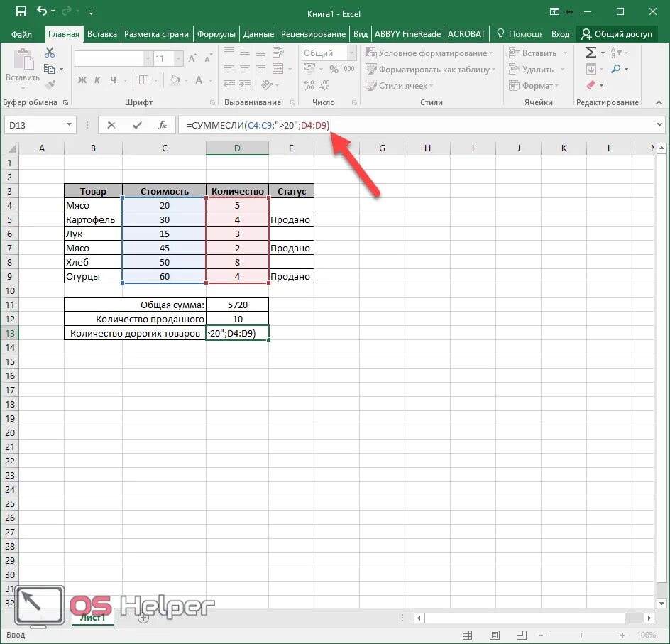The height and width of the screenshot is (644, 670).
Task: Click the Increase Indent icon
Action: (245, 85)
